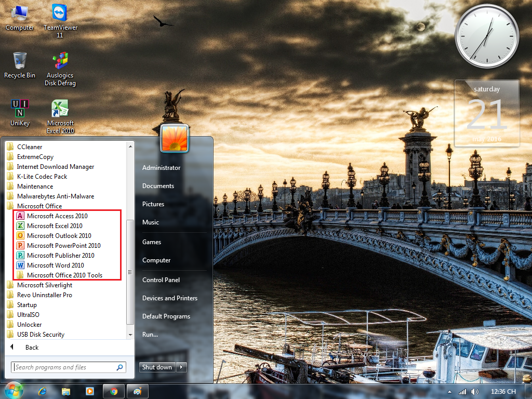The height and width of the screenshot is (399, 532).
Task: Open the Administrator user folder
Action: click(x=161, y=168)
